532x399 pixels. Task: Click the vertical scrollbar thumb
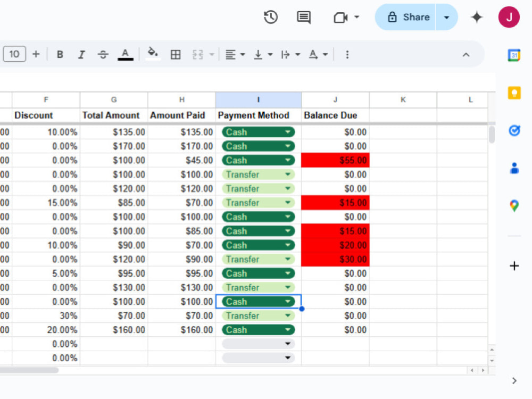point(492,135)
